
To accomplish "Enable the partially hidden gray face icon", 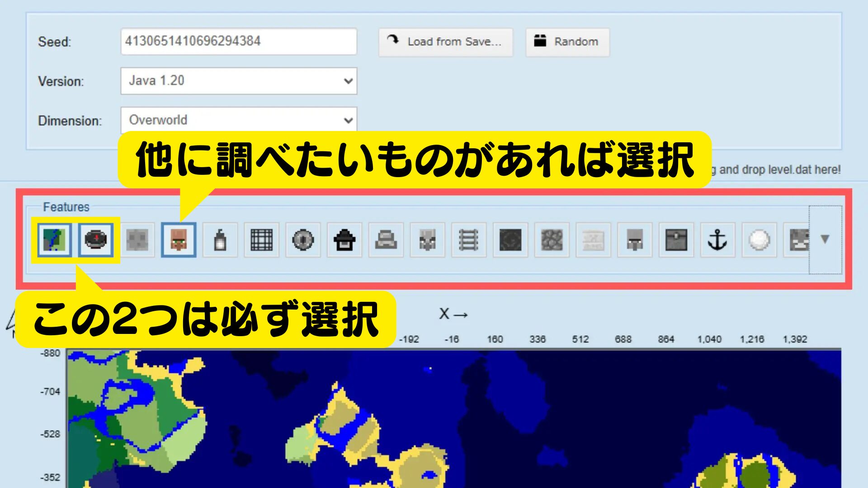I will [797, 240].
